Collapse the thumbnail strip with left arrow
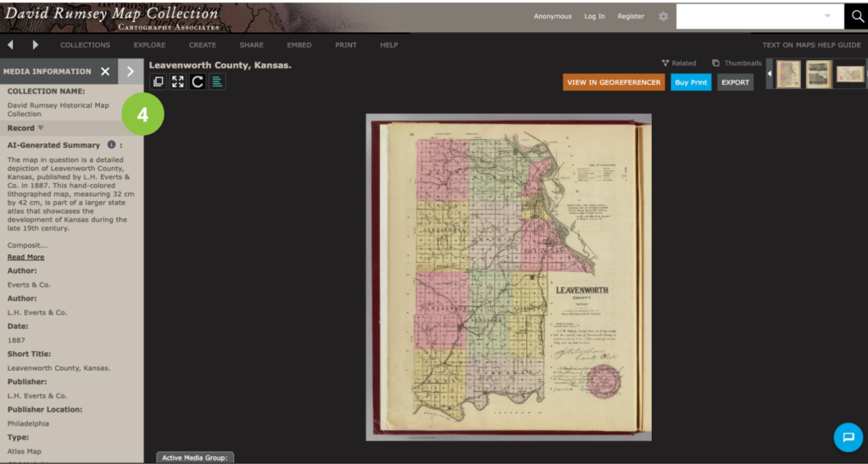This screenshot has height=464, width=868. (x=770, y=74)
